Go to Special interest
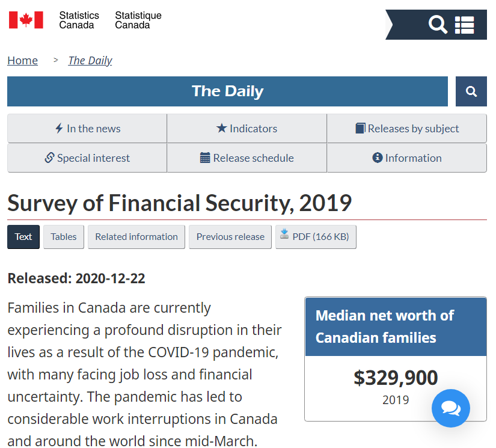496x448 pixels. (x=87, y=158)
